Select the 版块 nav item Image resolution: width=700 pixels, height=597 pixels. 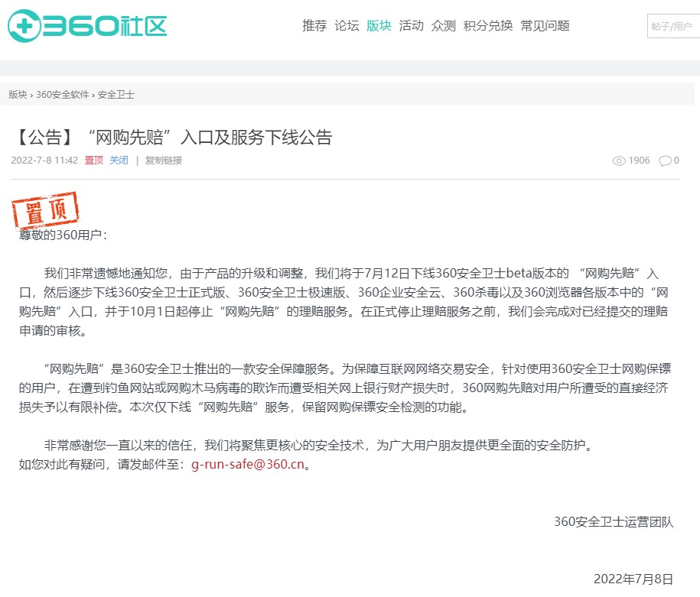coord(379,26)
